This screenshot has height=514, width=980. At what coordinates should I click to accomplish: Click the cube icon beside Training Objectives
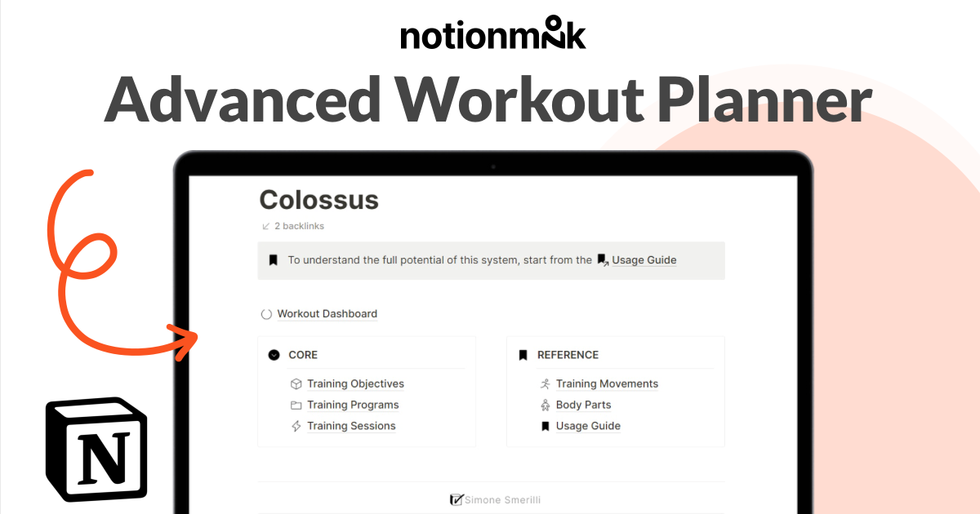[296, 383]
